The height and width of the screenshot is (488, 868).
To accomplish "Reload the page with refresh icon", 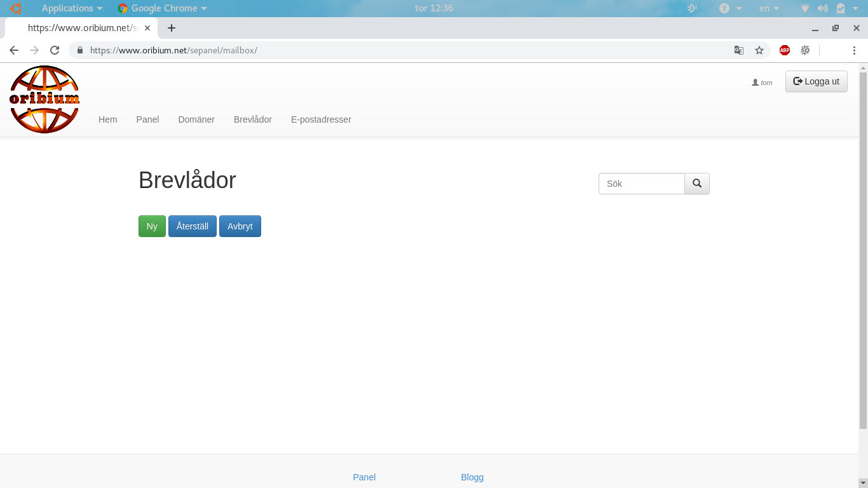I will [x=55, y=50].
